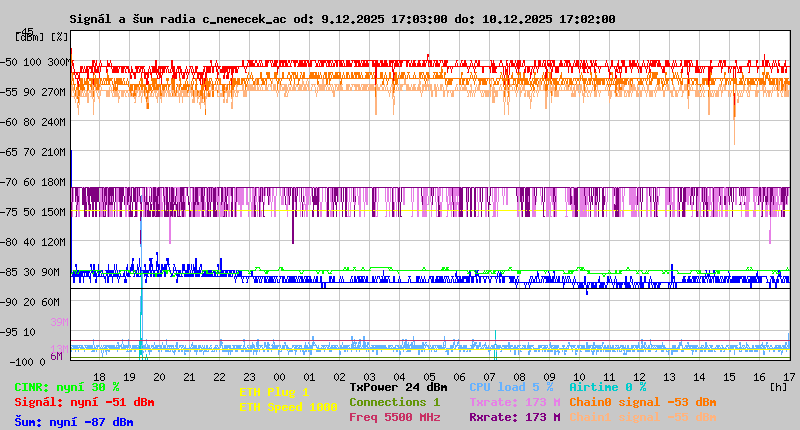Click the "ETH Speed 1000" legend text

pyautogui.click(x=288, y=407)
